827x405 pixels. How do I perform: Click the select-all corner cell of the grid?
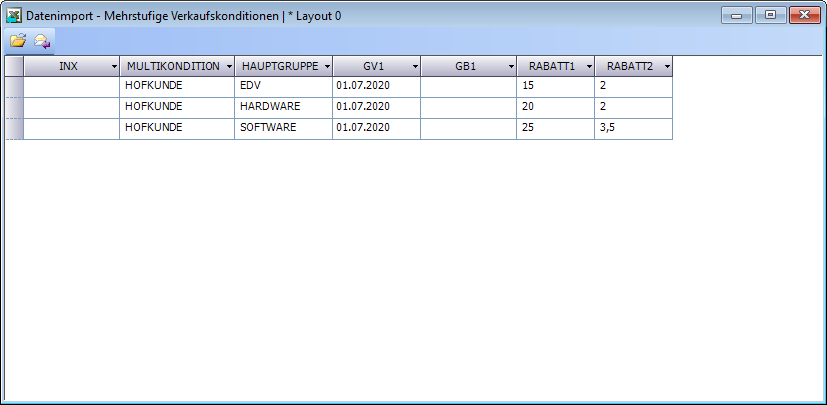click(x=14, y=66)
